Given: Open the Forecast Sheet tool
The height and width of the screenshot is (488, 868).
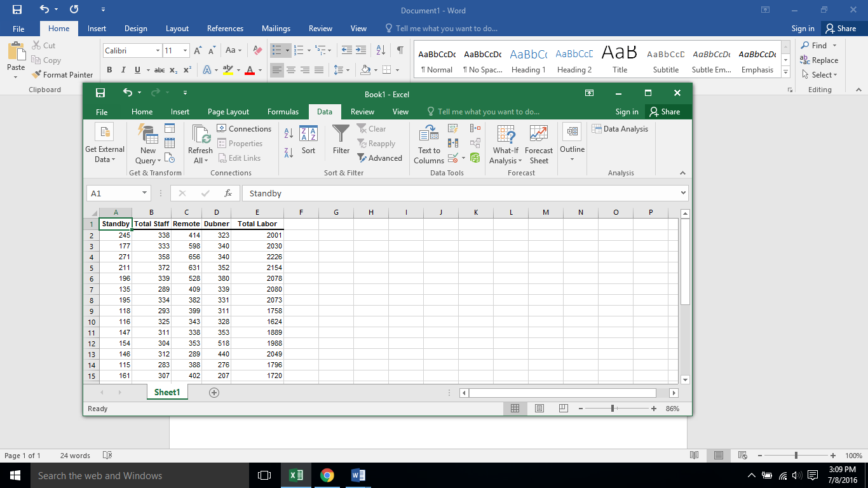Looking at the screenshot, I should [x=539, y=145].
